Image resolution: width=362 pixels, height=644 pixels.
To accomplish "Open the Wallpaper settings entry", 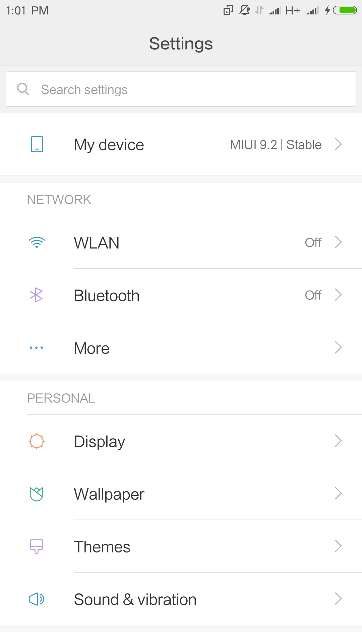I will (109, 494).
